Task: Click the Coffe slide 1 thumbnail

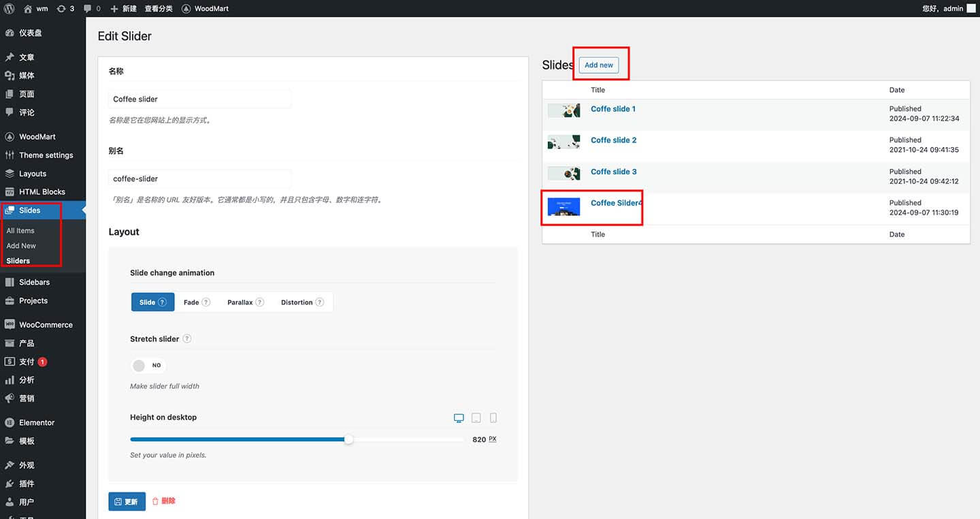Action: click(564, 110)
